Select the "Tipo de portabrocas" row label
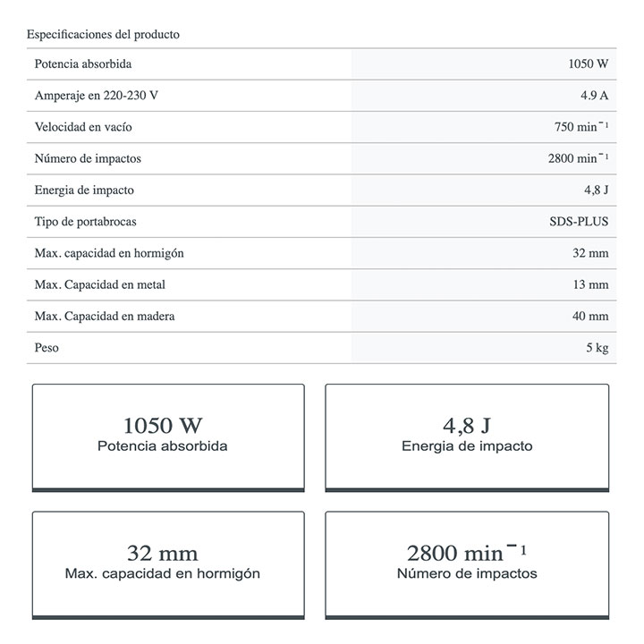The width and height of the screenshot is (644, 644). click(x=86, y=222)
